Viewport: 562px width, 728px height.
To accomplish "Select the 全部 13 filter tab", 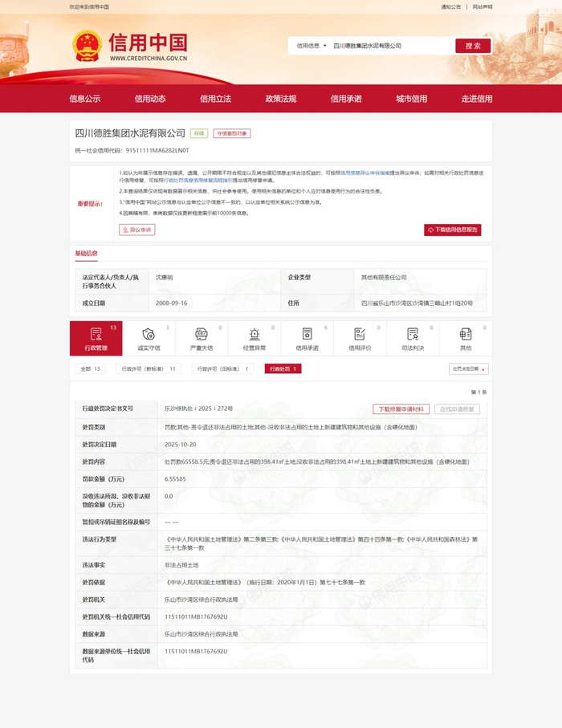I will (90, 368).
